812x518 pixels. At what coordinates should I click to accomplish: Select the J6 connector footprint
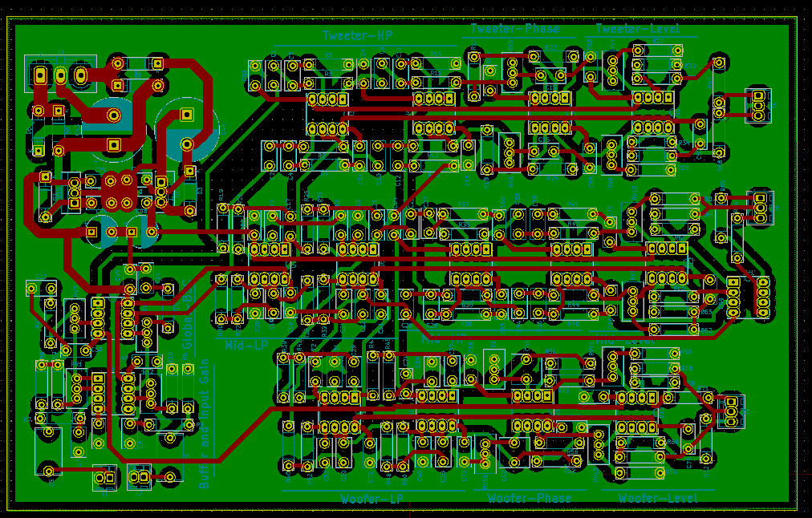[760, 208]
